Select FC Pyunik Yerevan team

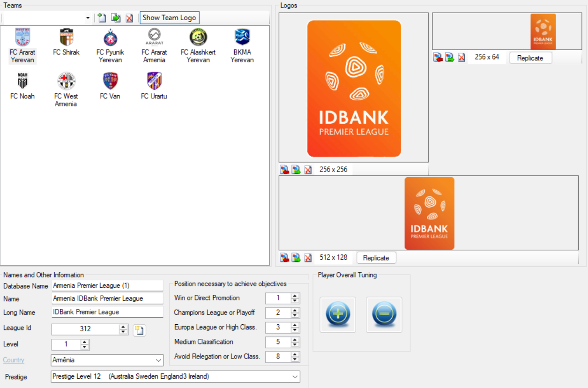(110, 45)
